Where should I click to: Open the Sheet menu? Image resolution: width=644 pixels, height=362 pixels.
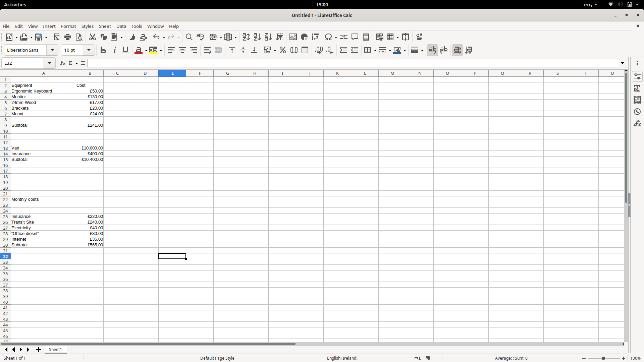point(105,26)
